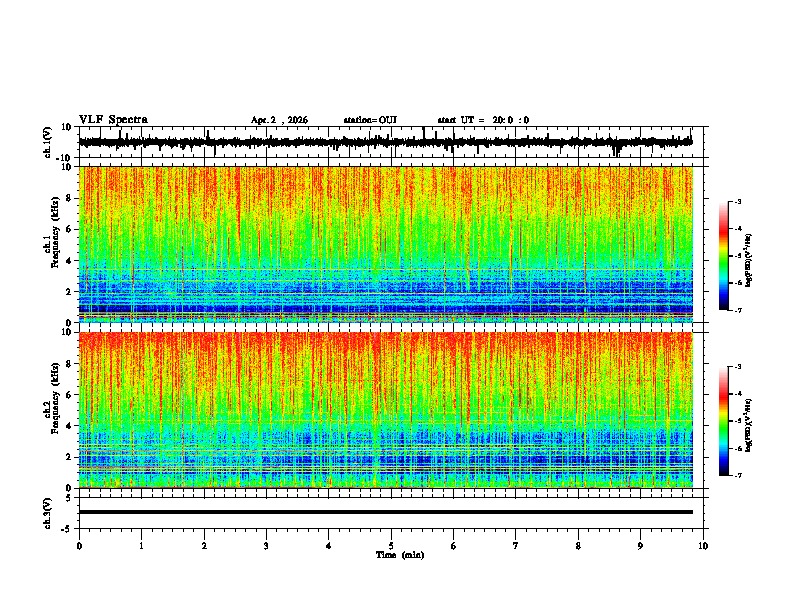Viewport: 792px width, 612px height.
Task: Select the ch.2 "Frequency (kHz)" axis title
Action: coord(55,398)
